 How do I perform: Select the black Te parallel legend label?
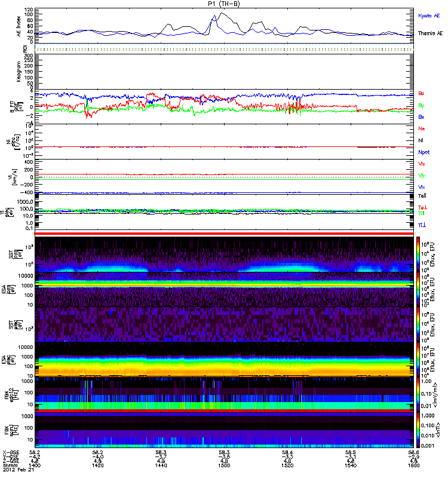click(422, 196)
